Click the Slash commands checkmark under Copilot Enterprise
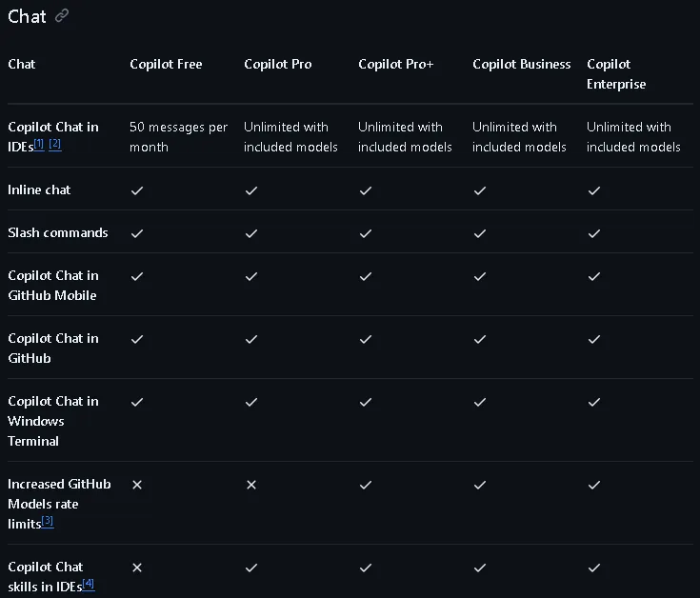This screenshot has height=598, width=700. click(594, 233)
